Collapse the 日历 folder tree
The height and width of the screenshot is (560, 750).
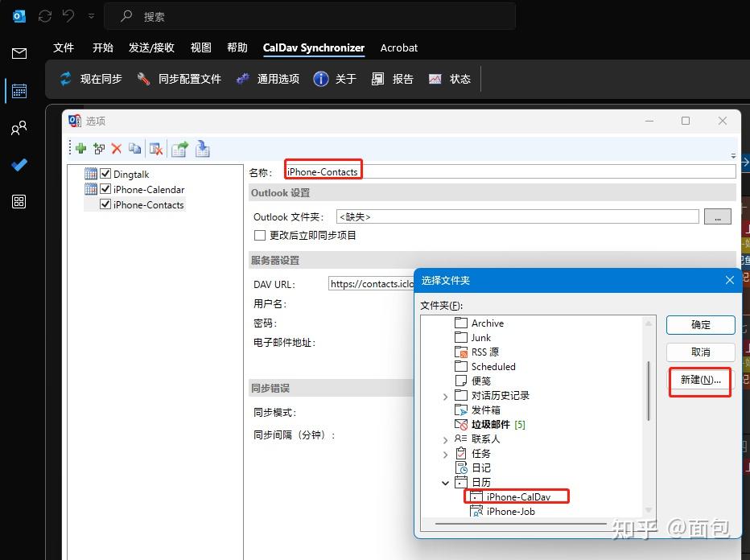coord(446,482)
